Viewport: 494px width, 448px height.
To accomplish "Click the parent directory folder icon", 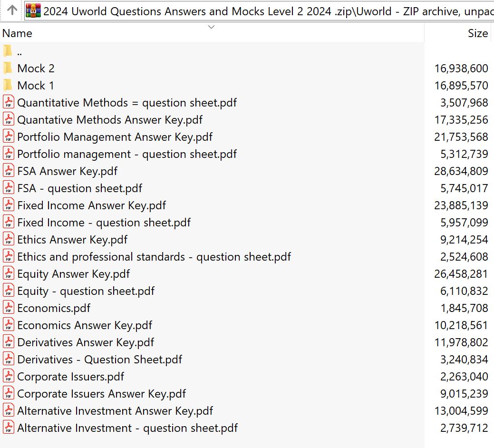I will coord(8,51).
